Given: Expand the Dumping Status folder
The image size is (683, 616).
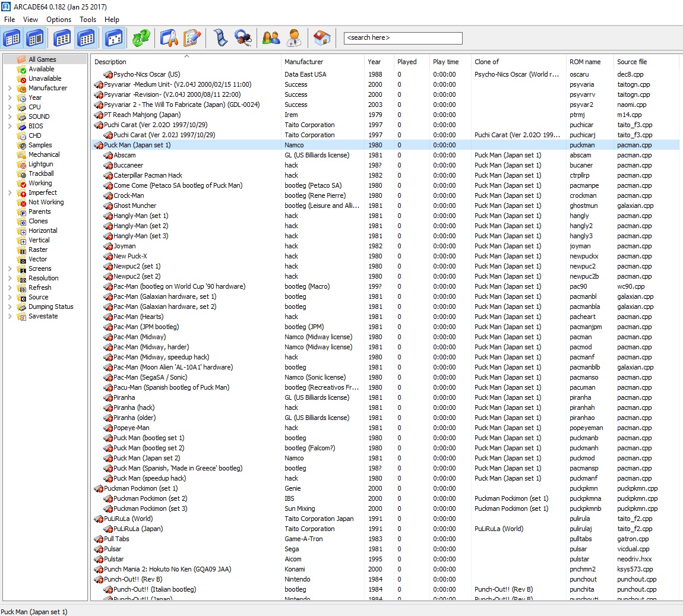Looking at the screenshot, I should [x=10, y=307].
